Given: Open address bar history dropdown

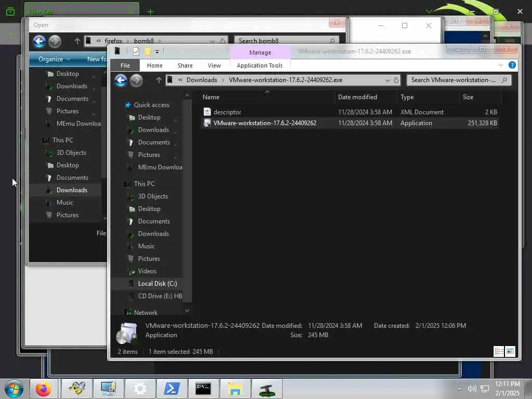Looking at the screenshot, I should tap(387, 81).
